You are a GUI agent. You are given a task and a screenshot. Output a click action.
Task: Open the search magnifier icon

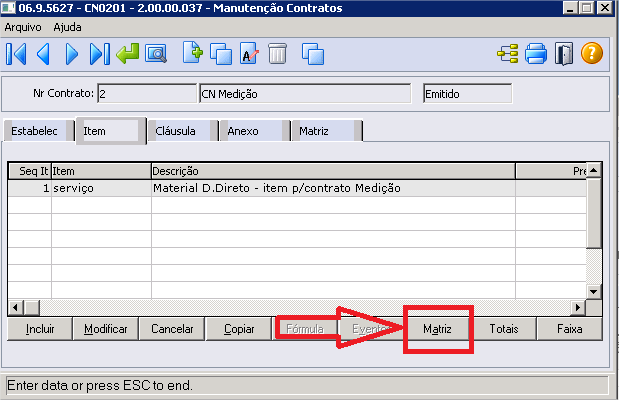(x=156, y=53)
